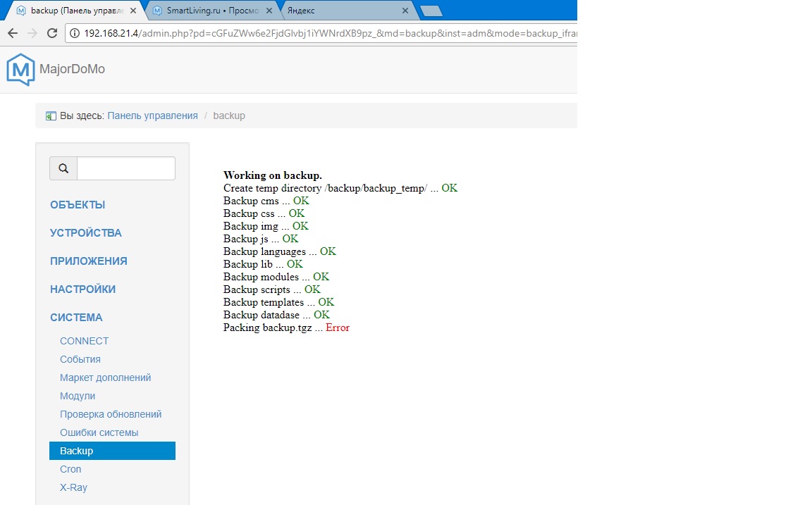Open Проверка обновлений menu item

coord(111,414)
